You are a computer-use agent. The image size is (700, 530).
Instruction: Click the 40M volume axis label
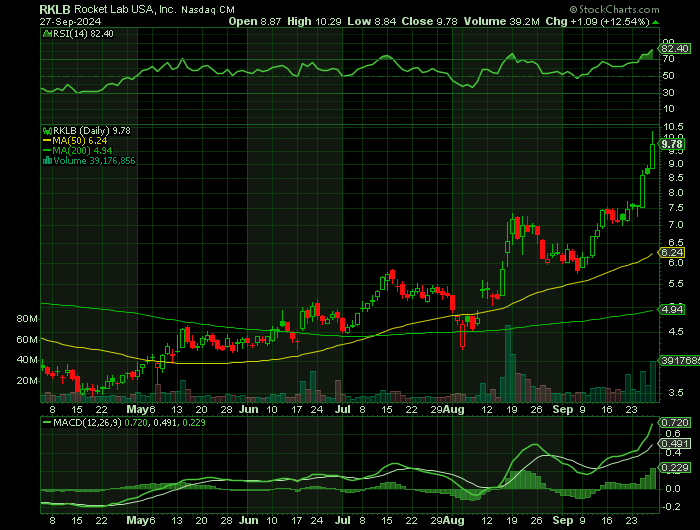(27, 360)
